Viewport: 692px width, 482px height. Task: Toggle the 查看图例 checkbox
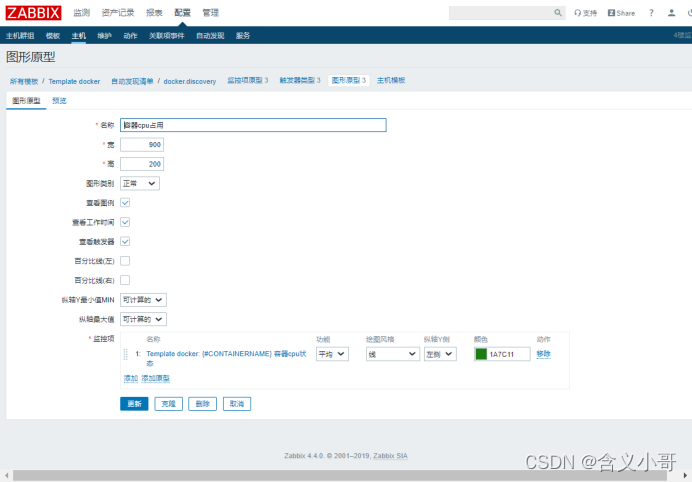(x=125, y=203)
